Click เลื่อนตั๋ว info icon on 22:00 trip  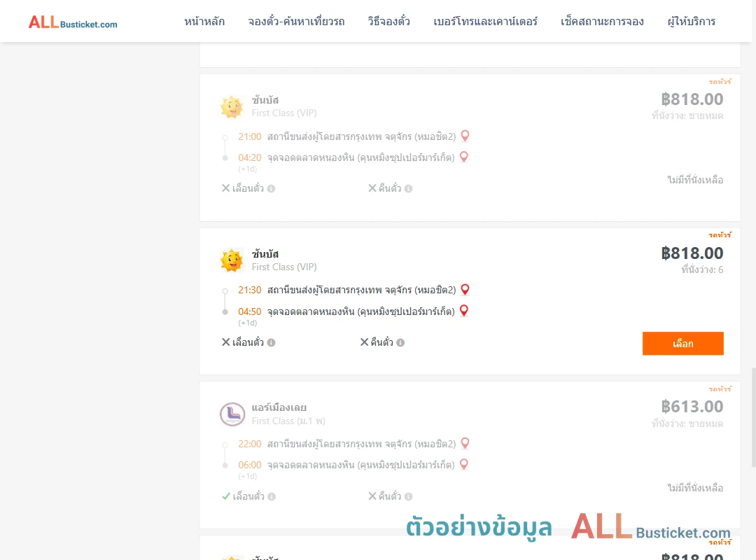pyautogui.click(x=272, y=496)
